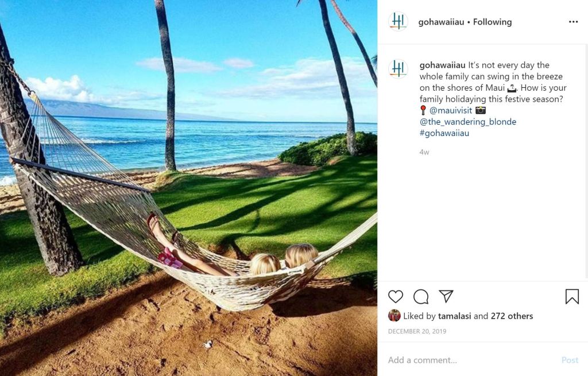Click gohawaiiau avatar beside the caption
Image resolution: width=588 pixels, height=376 pixels.
(x=399, y=69)
